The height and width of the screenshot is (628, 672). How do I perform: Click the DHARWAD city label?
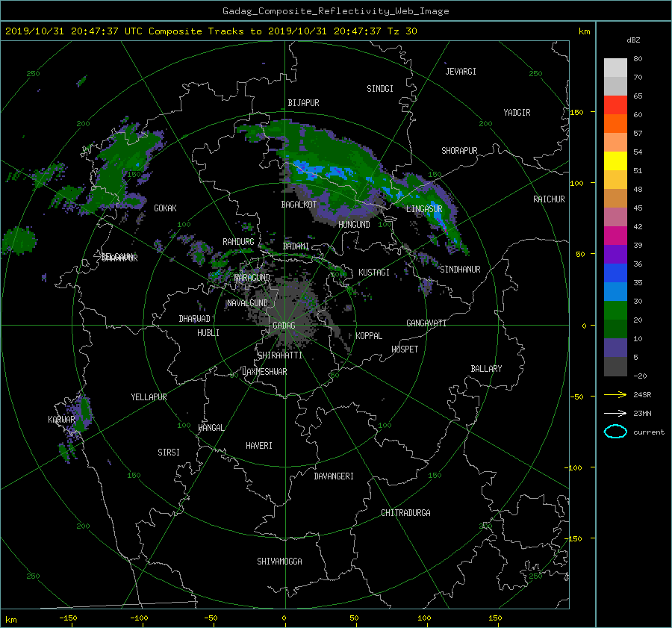pyautogui.click(x=194, y=319)
